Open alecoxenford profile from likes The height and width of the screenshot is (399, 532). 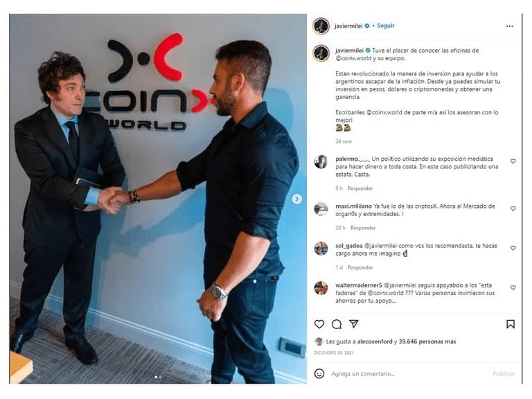[x=375, y=342]
